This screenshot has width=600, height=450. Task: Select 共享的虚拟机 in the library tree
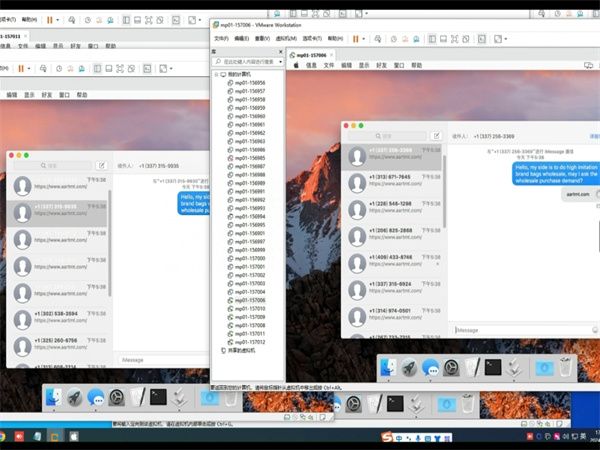pyautogui.click(x=245, y=350)
